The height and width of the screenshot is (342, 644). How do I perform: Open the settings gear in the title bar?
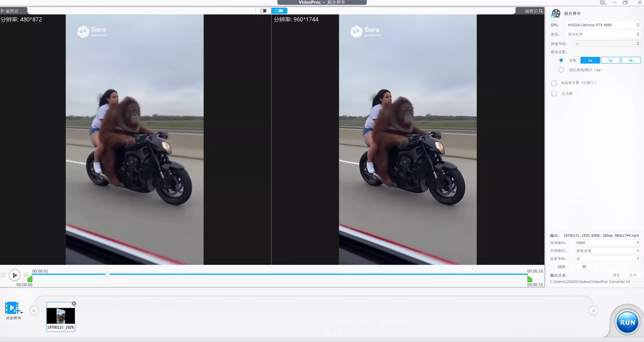coord(602,3)
